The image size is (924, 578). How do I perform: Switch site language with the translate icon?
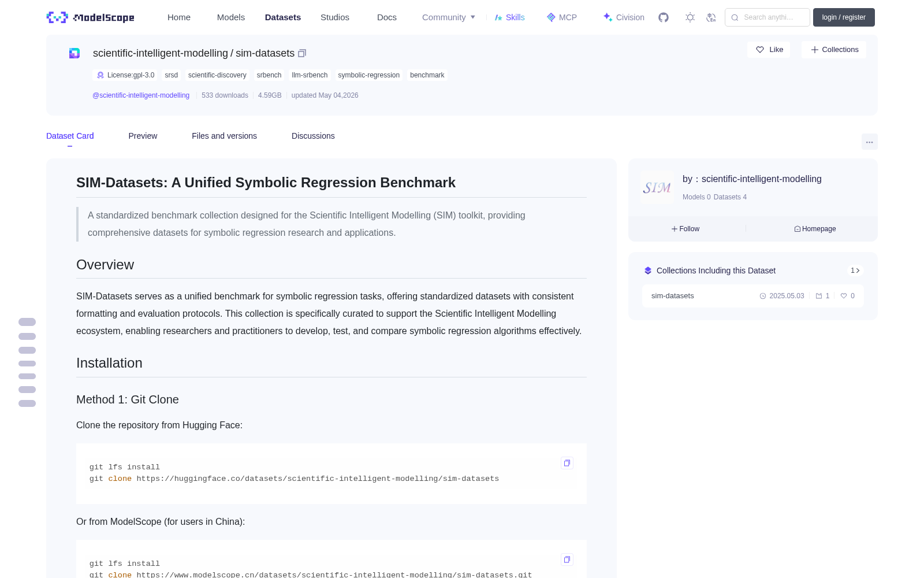(711, 17)
